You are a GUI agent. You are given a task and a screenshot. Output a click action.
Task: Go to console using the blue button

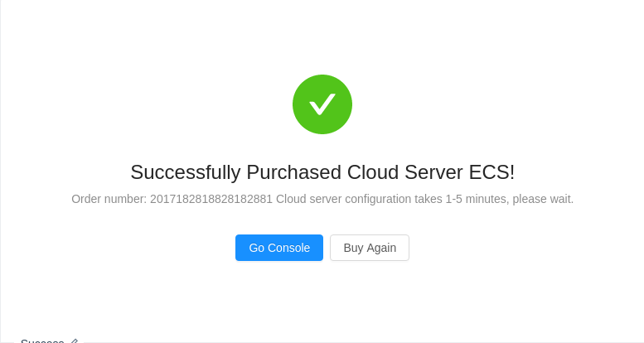(x=279, y=248)
